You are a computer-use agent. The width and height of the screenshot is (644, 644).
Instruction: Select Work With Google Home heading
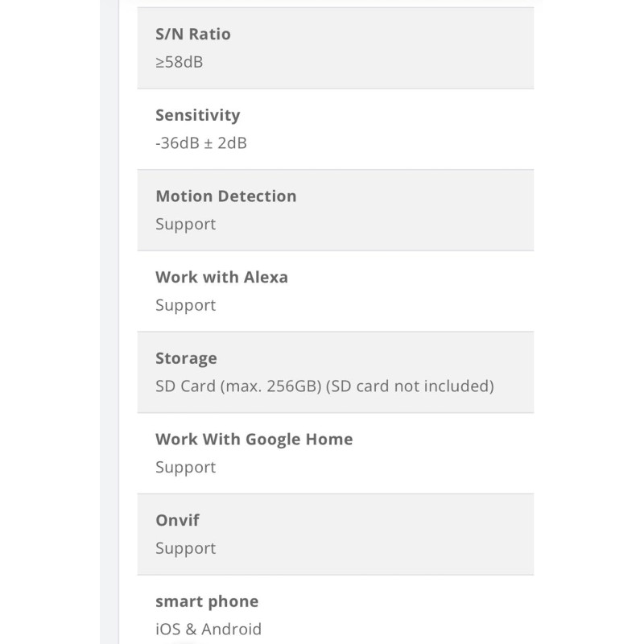click(254, 440)
